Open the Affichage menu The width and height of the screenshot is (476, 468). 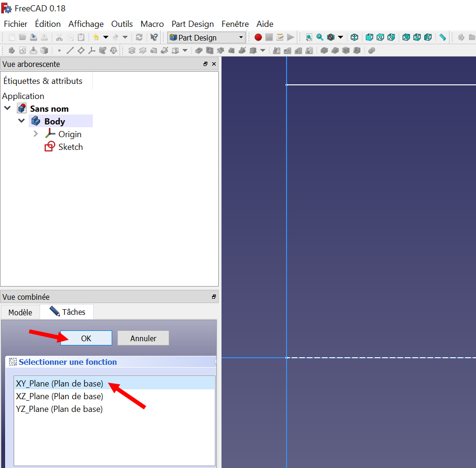(x=86, y=24)
